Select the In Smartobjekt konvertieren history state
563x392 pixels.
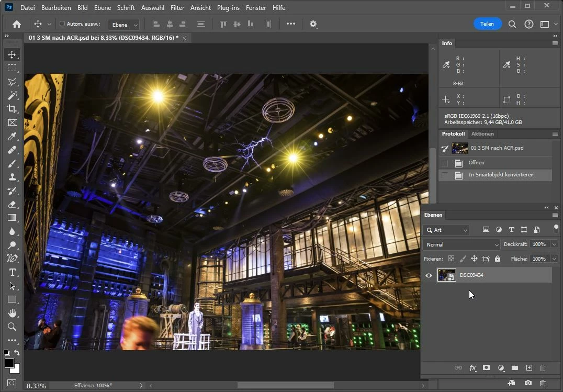(501, 175)
